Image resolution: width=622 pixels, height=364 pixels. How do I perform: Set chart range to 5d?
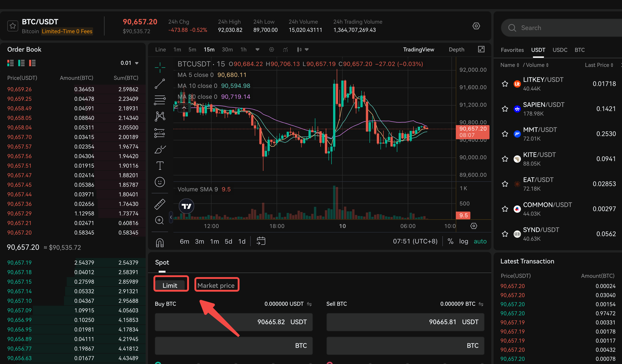(228, 241)
